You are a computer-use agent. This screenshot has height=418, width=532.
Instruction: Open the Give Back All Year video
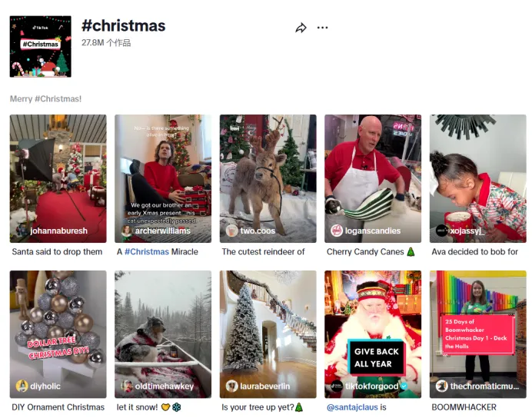pyautogui.click(x=373, y=334)
